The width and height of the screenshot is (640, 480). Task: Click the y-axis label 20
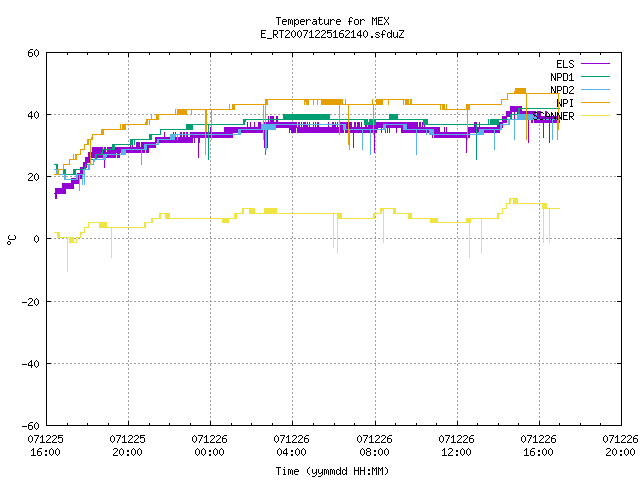[33, 177]
